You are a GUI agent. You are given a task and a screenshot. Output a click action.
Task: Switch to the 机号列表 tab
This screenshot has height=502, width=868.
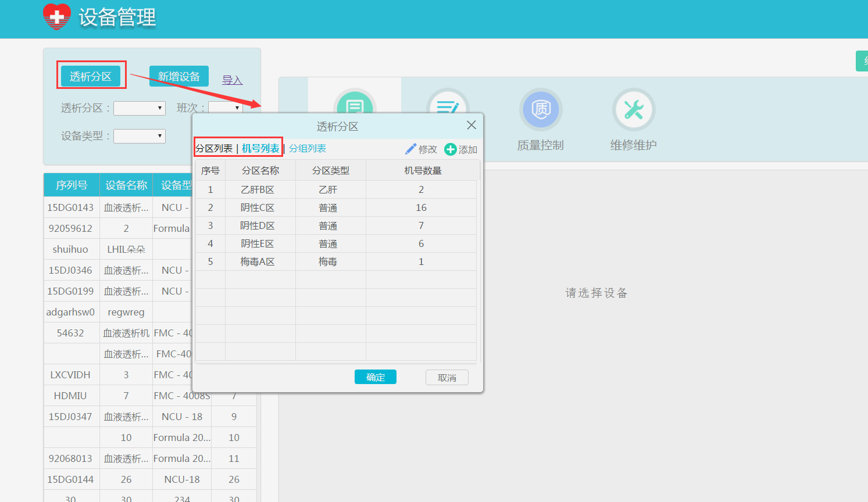pyautogui.click(x=260, y=149)
